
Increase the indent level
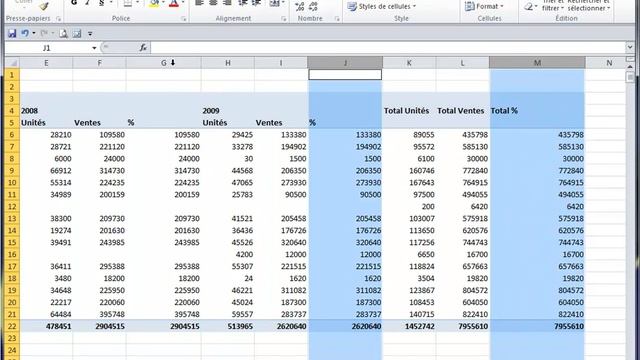pyautogui.click(x=256, y=3)
